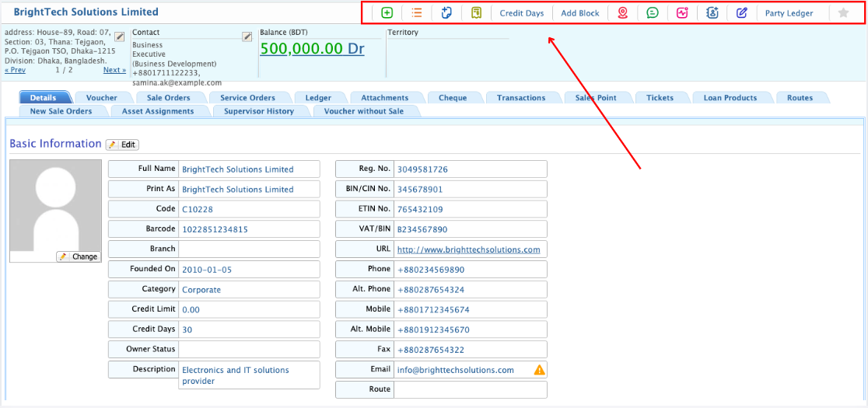Screen dimensions: 868x408
Task: Click the purple edit pencil icon
Action: pyautogui.click(x=741, y=13)
